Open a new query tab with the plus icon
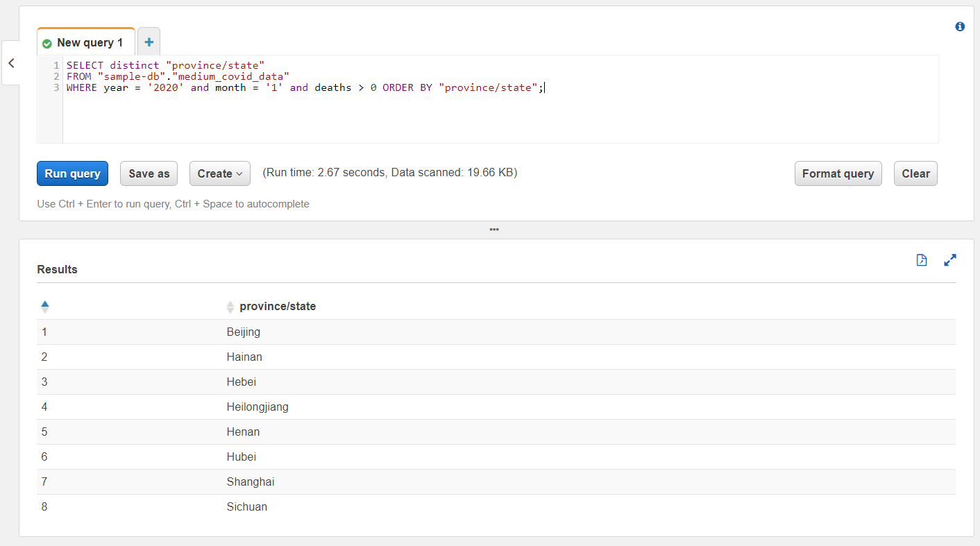The width and height of the screenshot is (980, 546). [x=149, y=42]
